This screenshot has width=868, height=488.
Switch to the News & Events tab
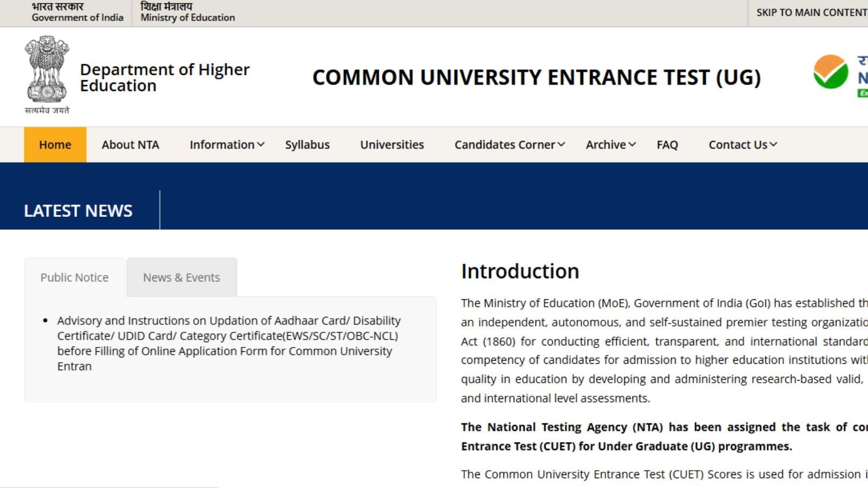click(181, 278)
